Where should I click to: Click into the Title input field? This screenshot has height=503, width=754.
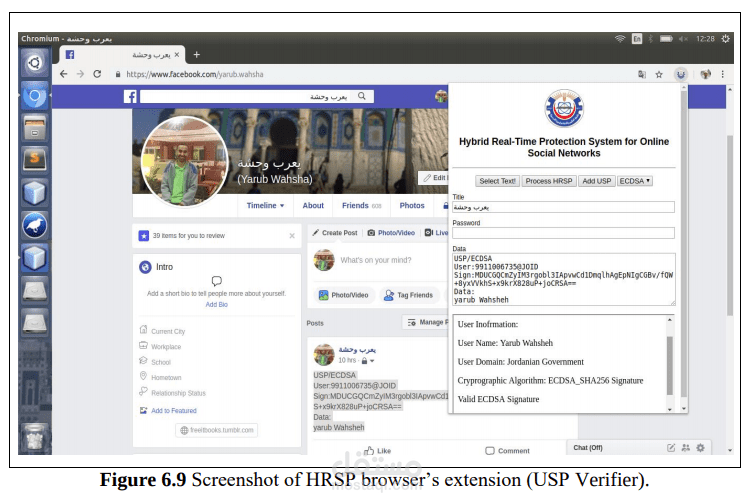(x=563, y=207)
